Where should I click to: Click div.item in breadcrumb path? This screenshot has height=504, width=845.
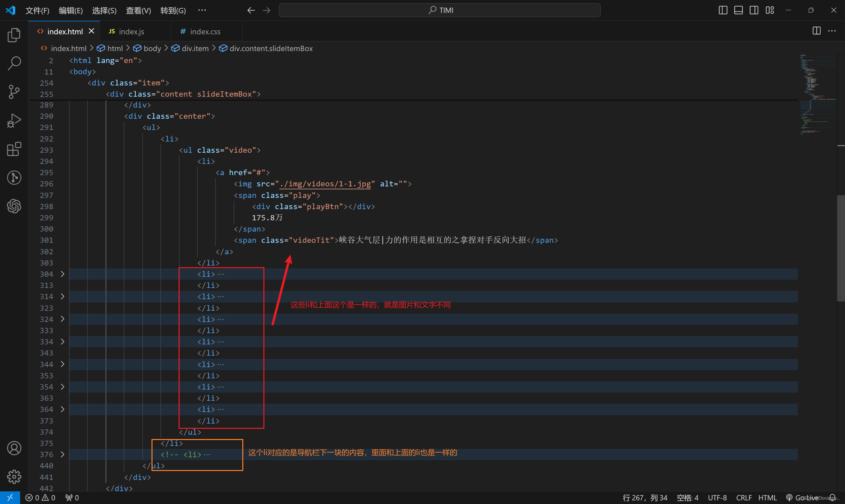[x=195, y=48]
